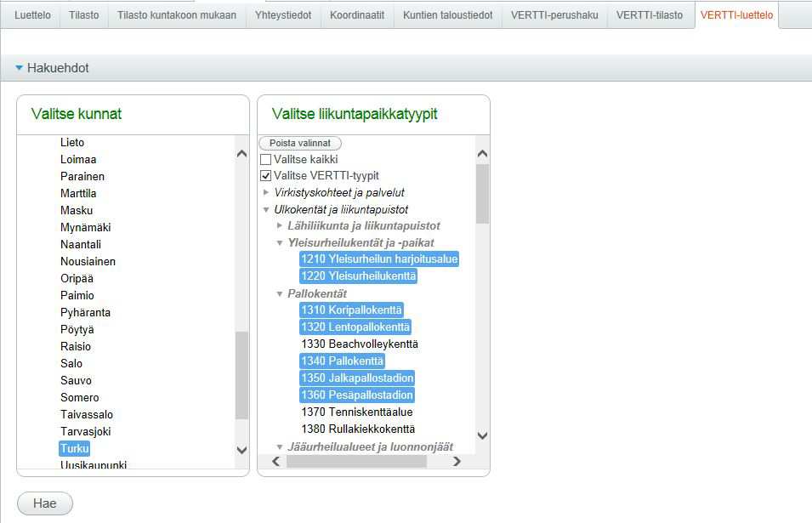
Task: Open Tilasto kuntakoon mukaan tab
Action: (177, 15)
